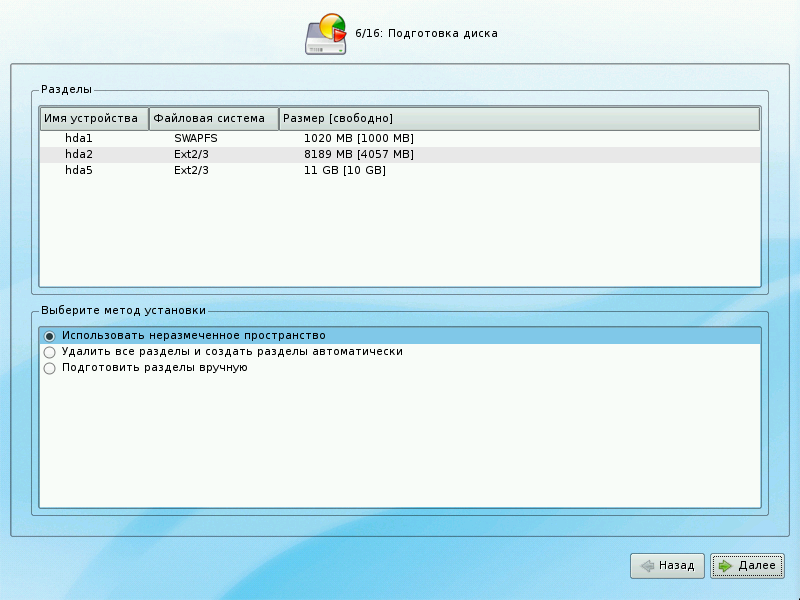Select the hda5 partition name

point(78,170)
